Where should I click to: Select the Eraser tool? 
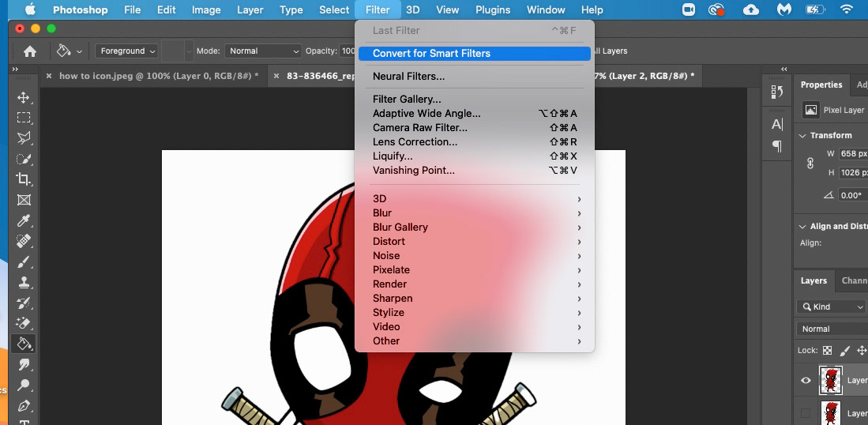(x=23, y=323)
